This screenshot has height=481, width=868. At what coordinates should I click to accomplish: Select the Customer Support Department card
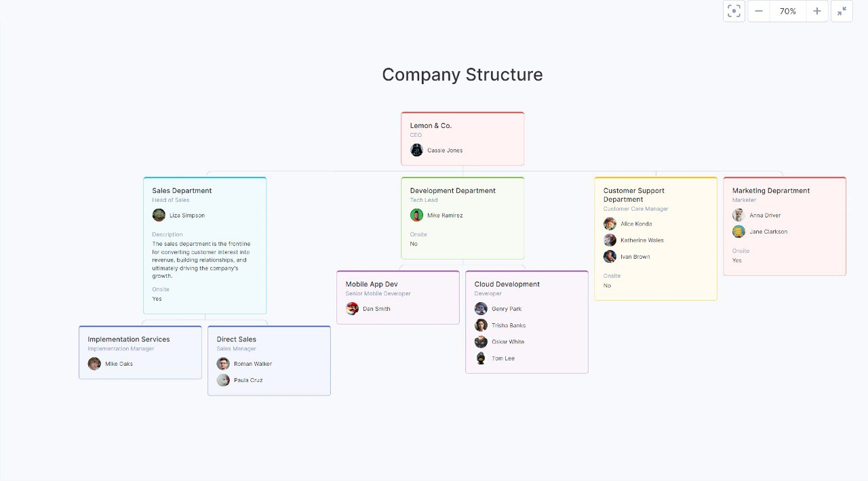(656, 238)
